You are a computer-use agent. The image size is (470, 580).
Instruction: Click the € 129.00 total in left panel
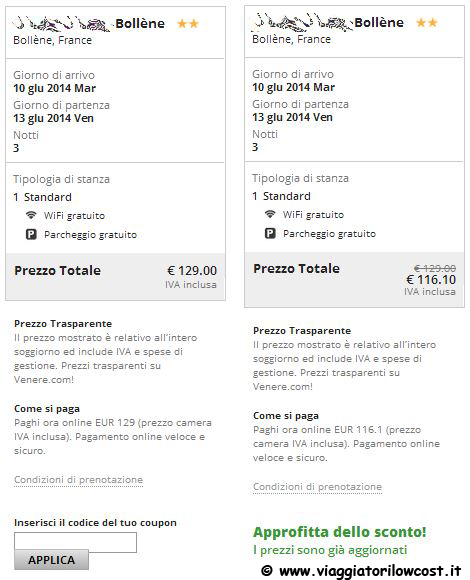click(x=192, y=270)
